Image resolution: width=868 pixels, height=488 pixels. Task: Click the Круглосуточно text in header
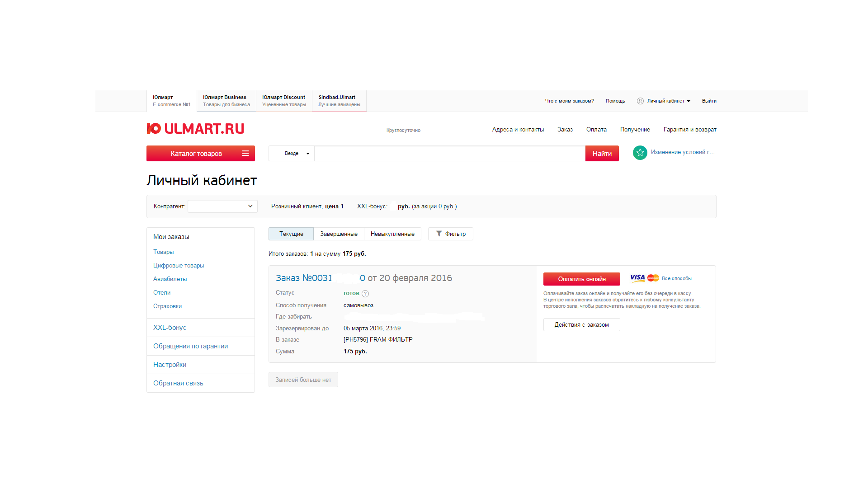403,130
